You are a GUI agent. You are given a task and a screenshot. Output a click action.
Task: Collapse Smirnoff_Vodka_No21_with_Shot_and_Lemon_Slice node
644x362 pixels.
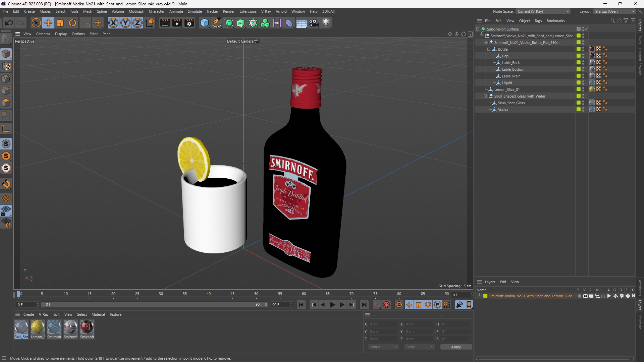click(x=482, y=36)
